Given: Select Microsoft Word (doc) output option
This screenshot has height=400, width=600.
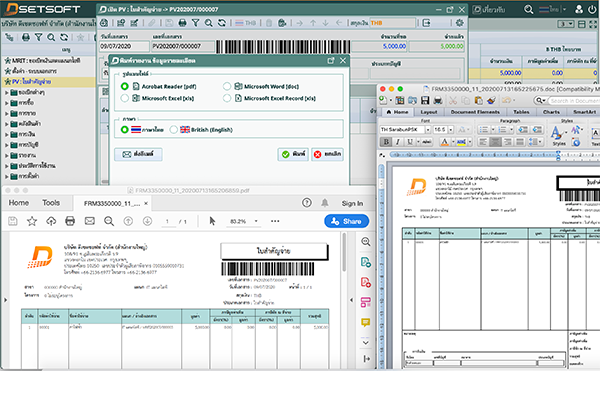Looking at the screenshot, I should tap(227, 87).
